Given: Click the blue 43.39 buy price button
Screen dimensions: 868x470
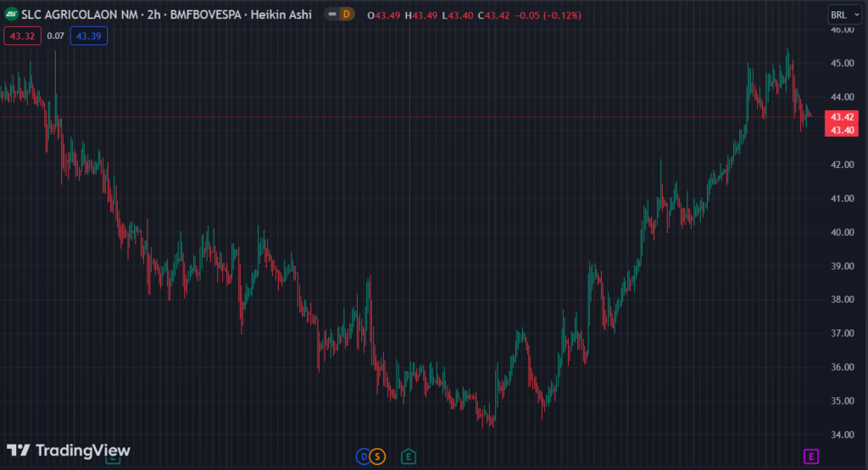Looking at the screenshot, I should coord(88,36).
